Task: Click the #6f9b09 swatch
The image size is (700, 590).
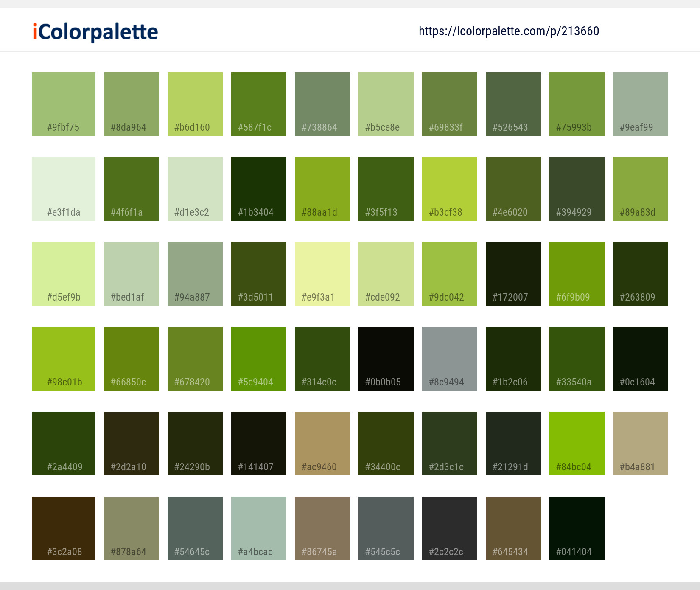Action: click(x=577, y=274)
